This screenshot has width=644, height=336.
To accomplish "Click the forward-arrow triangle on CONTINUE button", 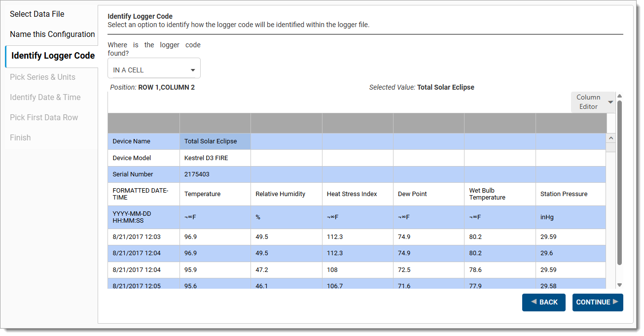I will pyautogui.click(x=614, y=302).
